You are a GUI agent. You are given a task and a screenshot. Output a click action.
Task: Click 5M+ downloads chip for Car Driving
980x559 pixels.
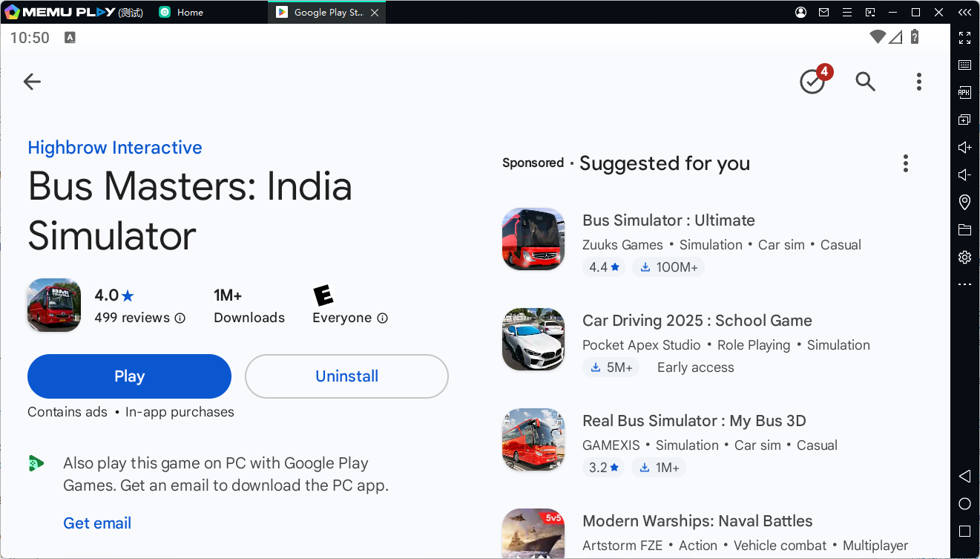[611, 367]
